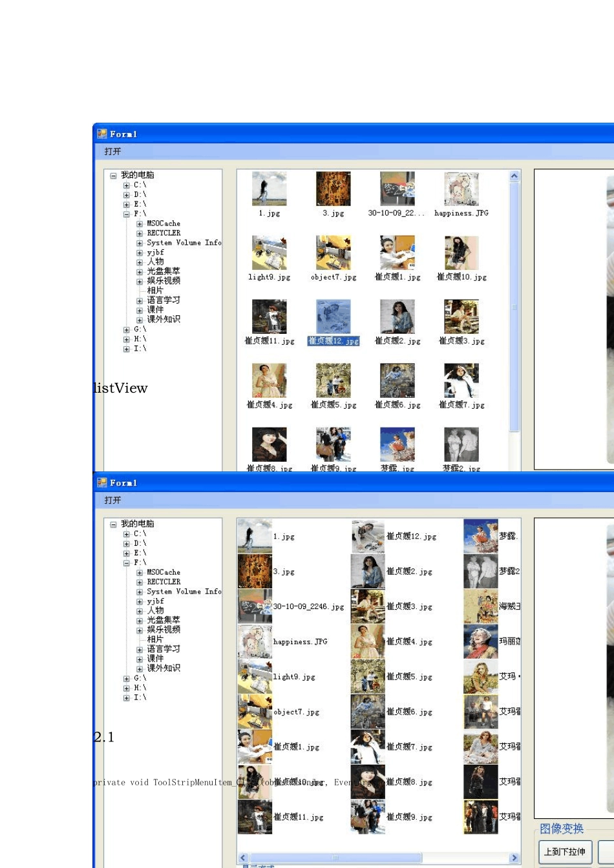Click the 1.jpg list icon in lower window

[255, 536]
